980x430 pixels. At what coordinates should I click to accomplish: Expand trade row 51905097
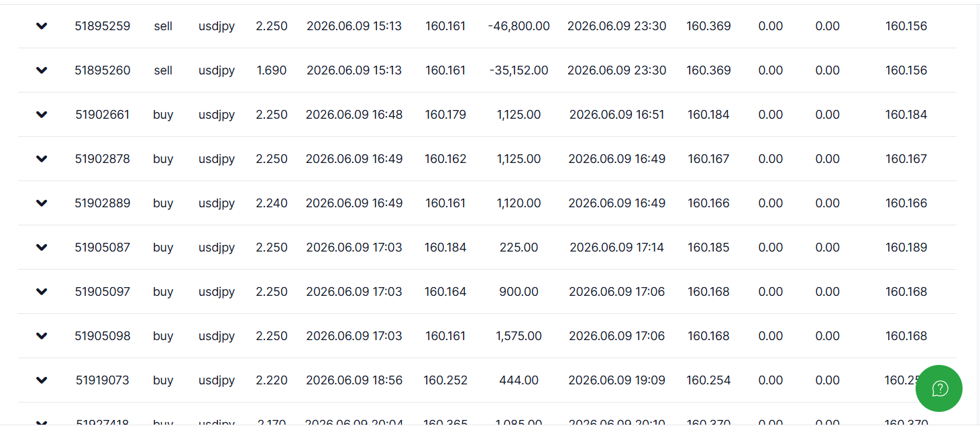(42, 292)
